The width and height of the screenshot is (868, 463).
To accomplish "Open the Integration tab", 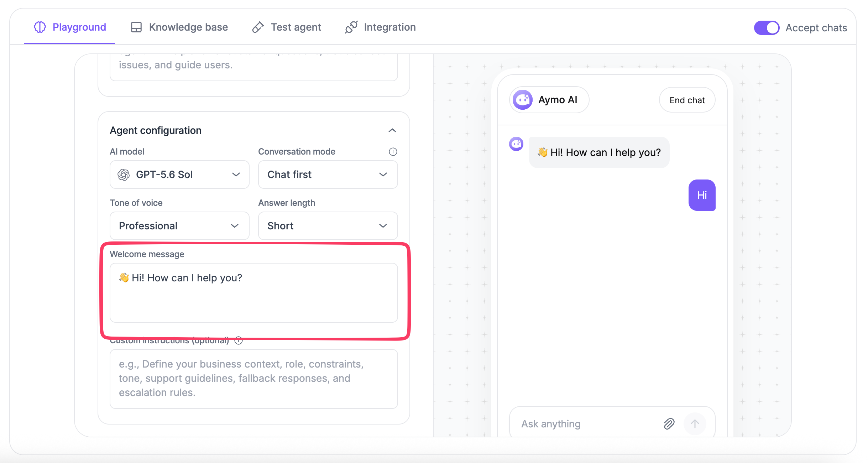I will point(381,27).
